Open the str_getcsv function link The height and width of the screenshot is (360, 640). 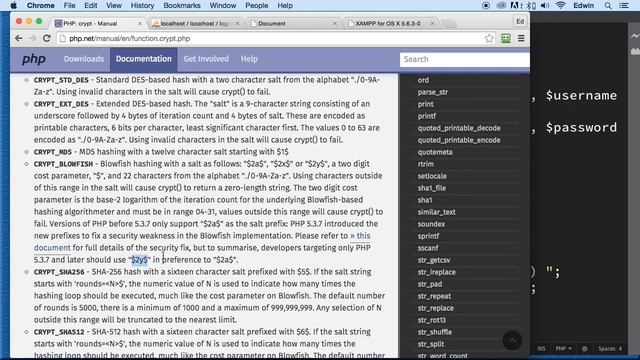pyautogui.click(x=433, y=260)
